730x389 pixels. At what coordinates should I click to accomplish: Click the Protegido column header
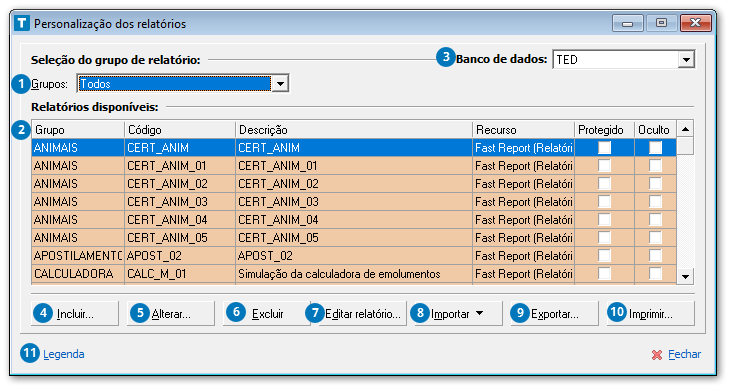604,130
